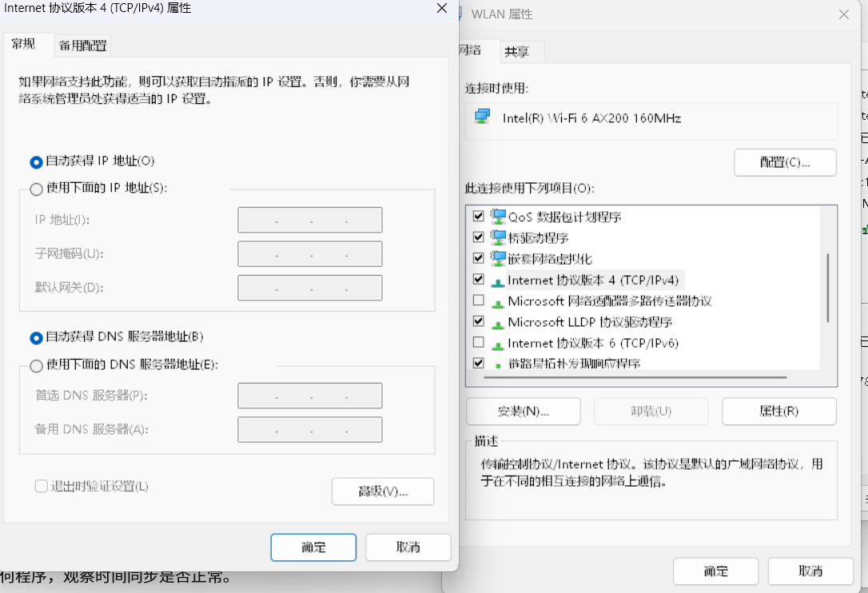Click 取消 in the WLAN 属性 window
This screenshot has width=868, height=593.
[x=810, y=571]
